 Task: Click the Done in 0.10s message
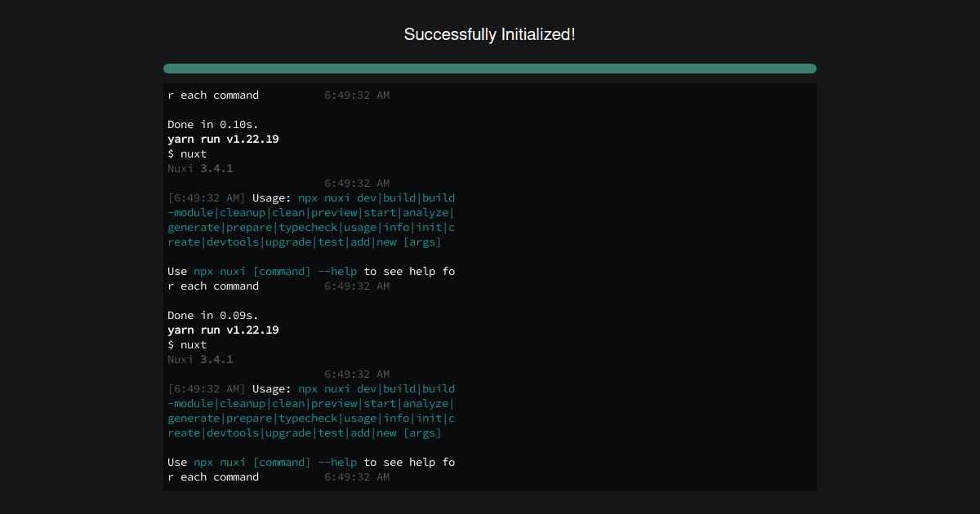point(212,124)
